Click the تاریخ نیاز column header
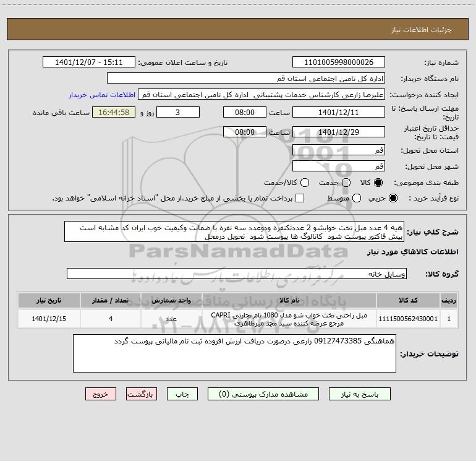476x461 pixels. point(49,300)
